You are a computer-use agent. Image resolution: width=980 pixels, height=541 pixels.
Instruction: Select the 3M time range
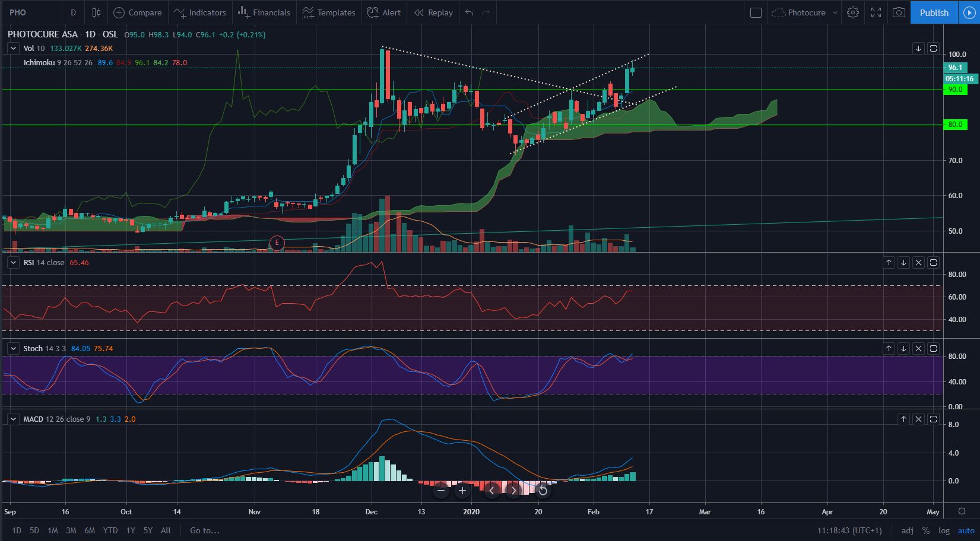click(71, 530)
